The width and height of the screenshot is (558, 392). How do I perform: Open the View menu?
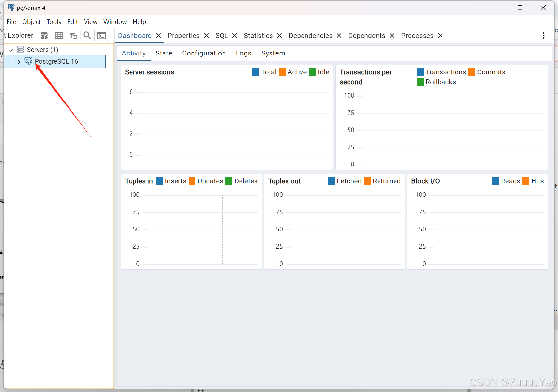point(90,22)
